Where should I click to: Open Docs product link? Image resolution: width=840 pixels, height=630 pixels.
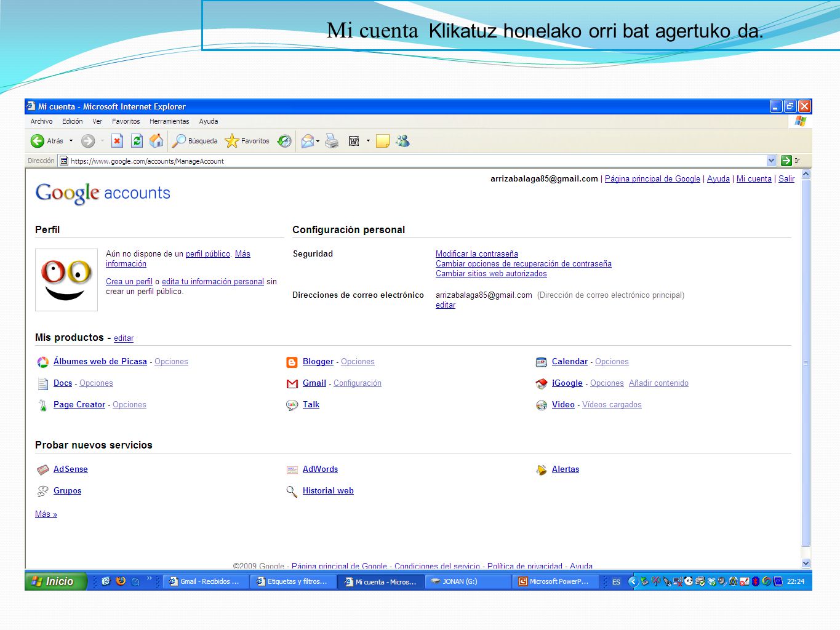point(63,383)
